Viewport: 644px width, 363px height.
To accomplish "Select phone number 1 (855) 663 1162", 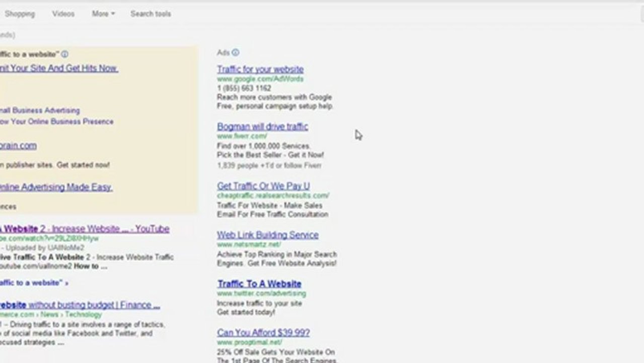I will click(244, 88).
